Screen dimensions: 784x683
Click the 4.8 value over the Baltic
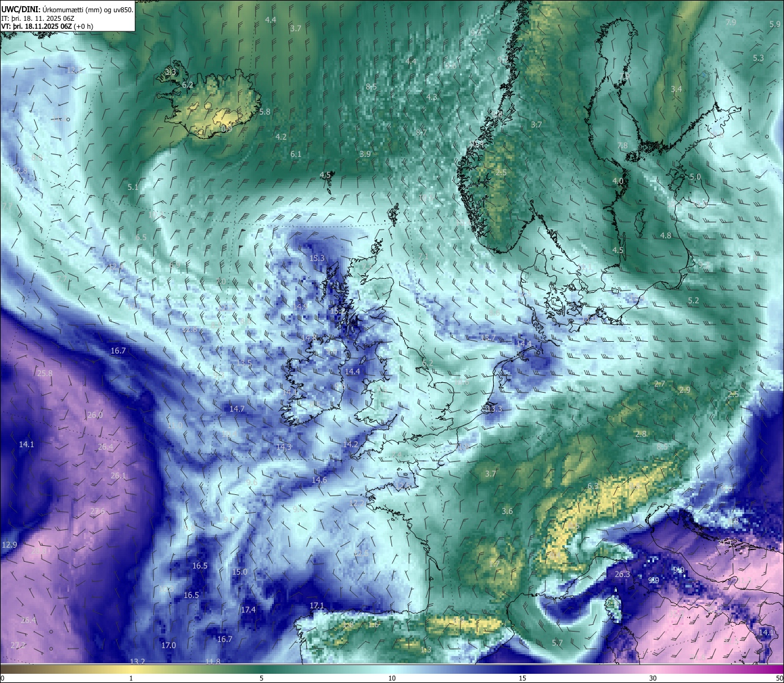click(666, 235)
